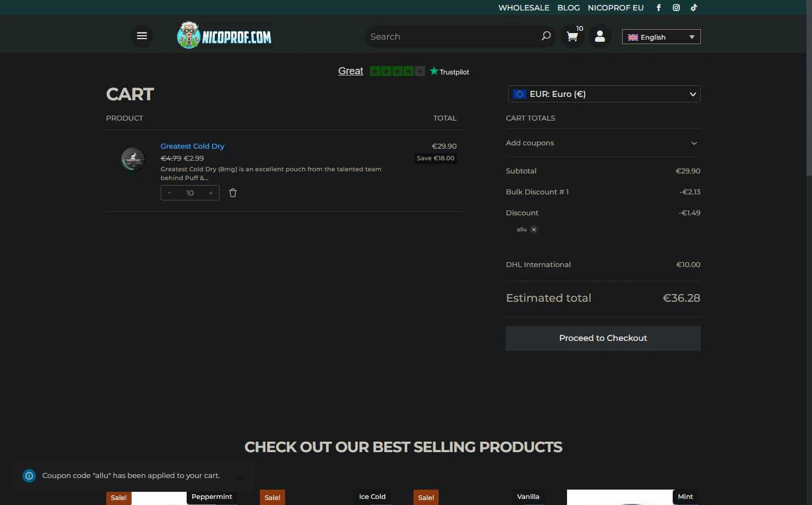Visit the TikTok page icon
Viewport: 812px width, 505px height.
(x=694, y=8)
